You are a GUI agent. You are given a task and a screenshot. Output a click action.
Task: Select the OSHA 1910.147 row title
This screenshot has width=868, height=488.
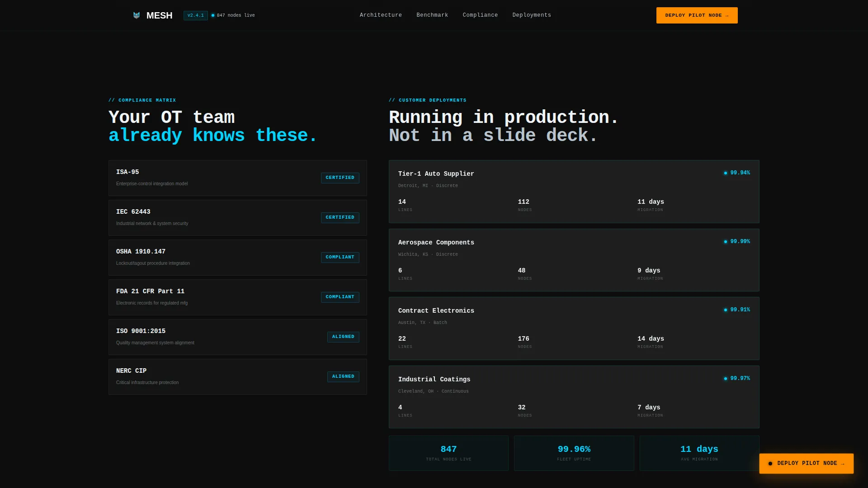tap(141, 252)
